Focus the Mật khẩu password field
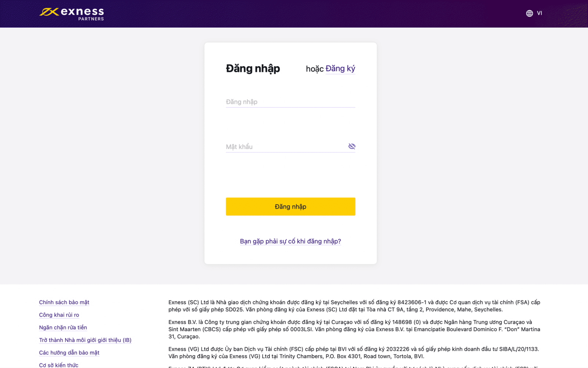 point(286,147)
